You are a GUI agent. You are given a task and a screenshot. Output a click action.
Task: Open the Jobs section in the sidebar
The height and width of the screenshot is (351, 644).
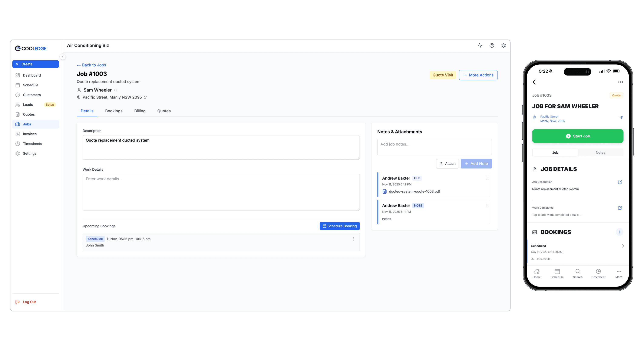27,124
